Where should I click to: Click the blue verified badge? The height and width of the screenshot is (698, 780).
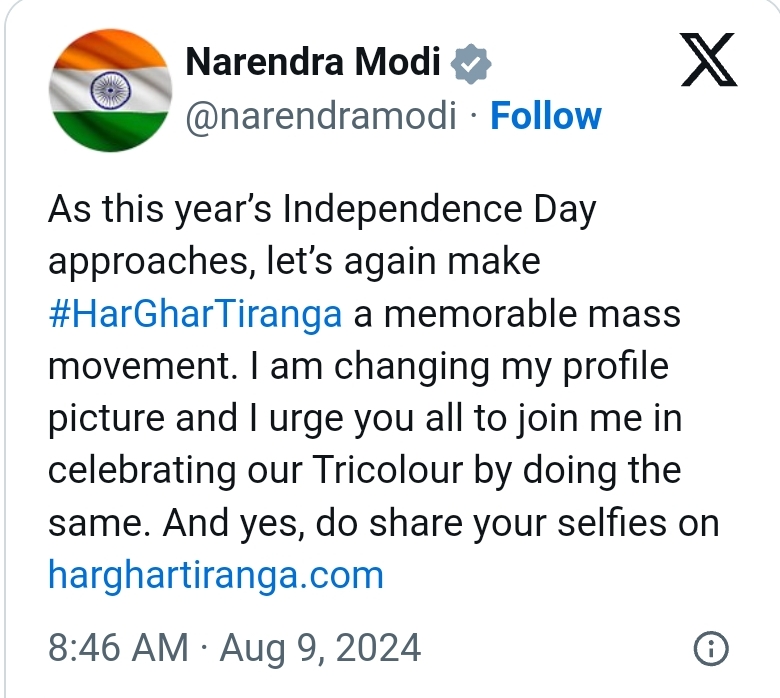click(471, 63)
